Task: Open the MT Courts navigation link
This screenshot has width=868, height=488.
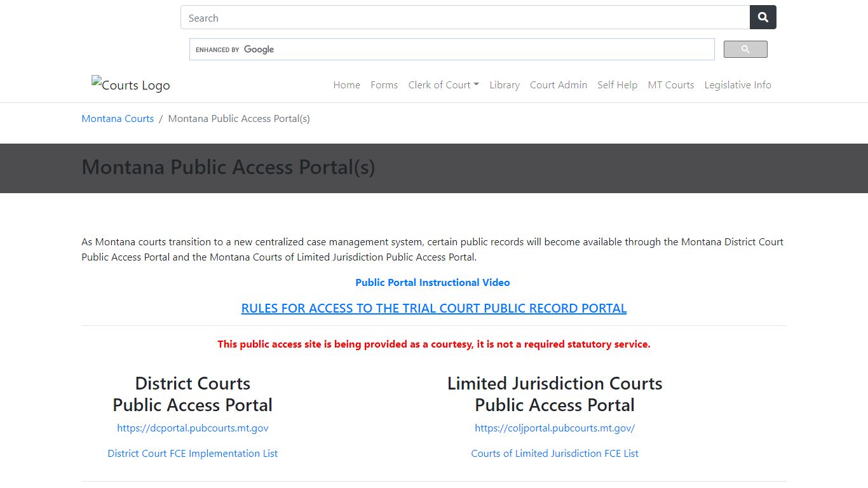Action: coord(671,85)
